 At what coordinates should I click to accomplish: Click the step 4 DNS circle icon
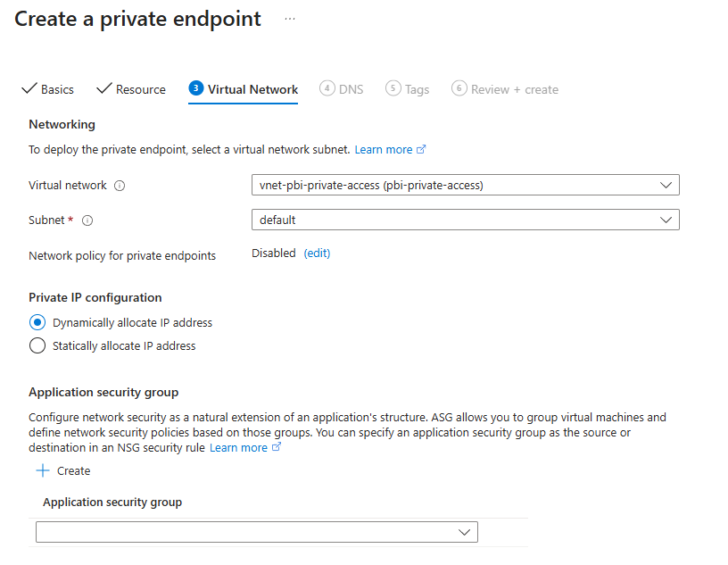coord(327,88)
